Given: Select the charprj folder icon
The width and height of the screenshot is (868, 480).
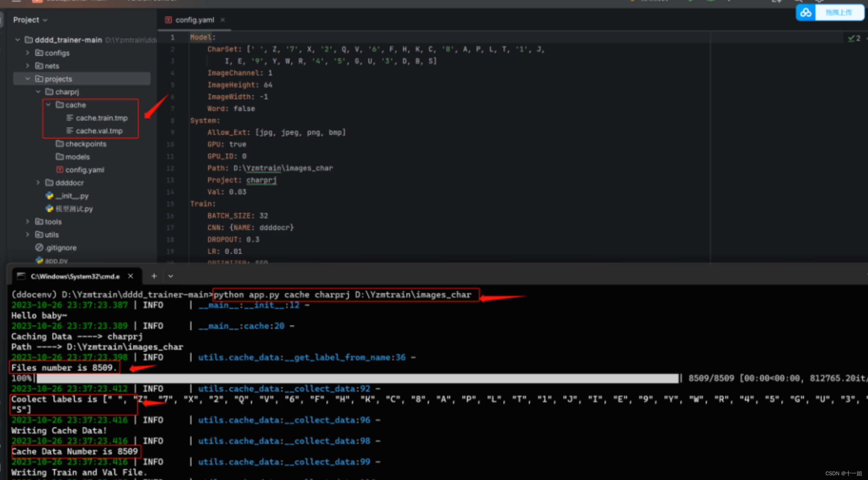Looking at the screenshot, I should (x=49, y=92).
